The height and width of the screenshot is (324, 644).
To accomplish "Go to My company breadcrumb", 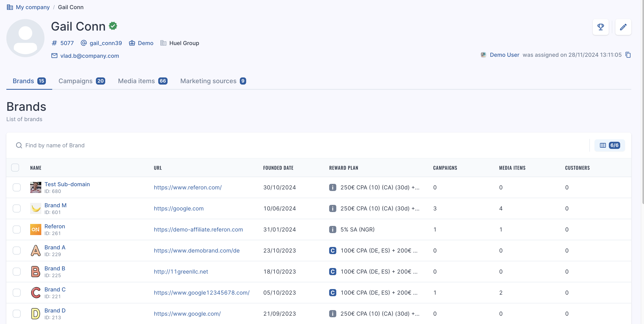I will pyautogui.click(x=33, y=7).
